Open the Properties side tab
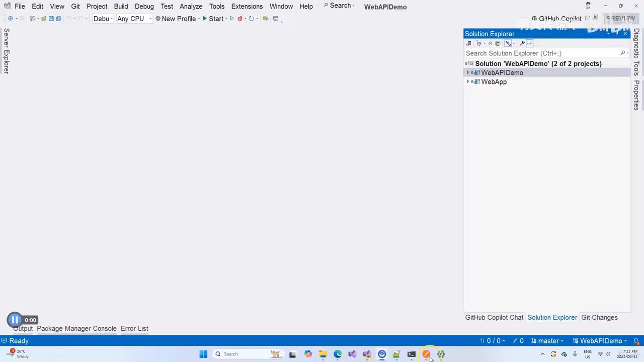 click(636, 95)
